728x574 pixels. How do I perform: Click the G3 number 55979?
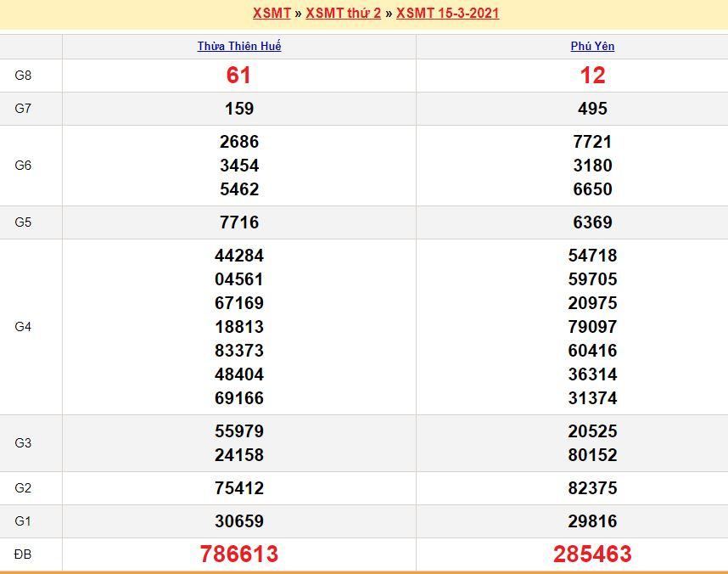[x=239, y=431]
